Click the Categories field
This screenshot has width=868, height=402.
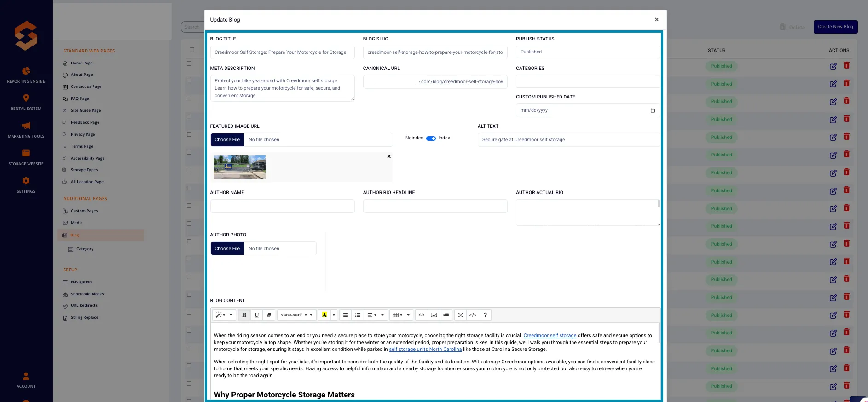(588, 81)
